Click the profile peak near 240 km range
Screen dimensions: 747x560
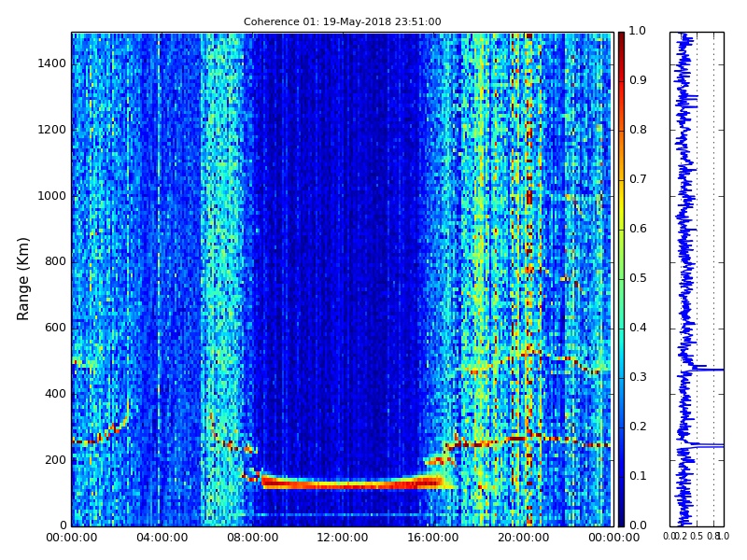coord(710,446)
